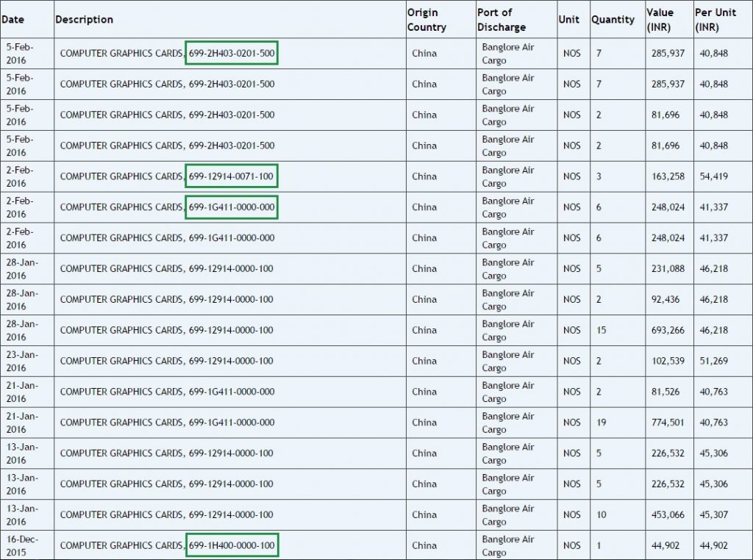753x560 pixels.
Task: Click the per unit 45,307 cell
Action: (x=713, y=514)
